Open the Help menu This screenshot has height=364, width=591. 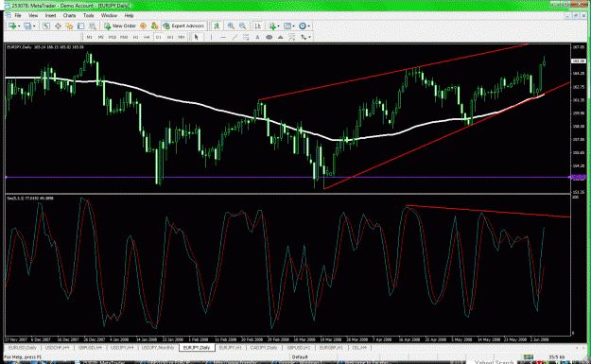pyautogui.click(x=129, y=15)
